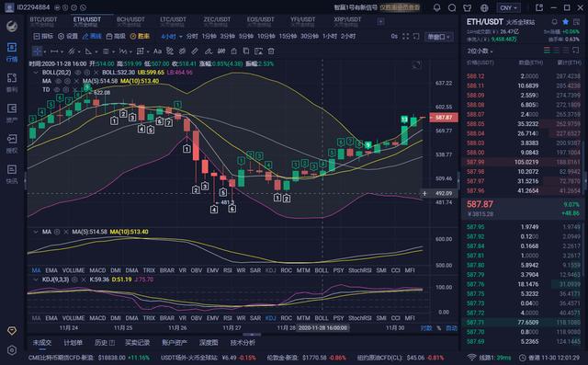Toggle the blue favorite star for ETH/USDT

566,22
